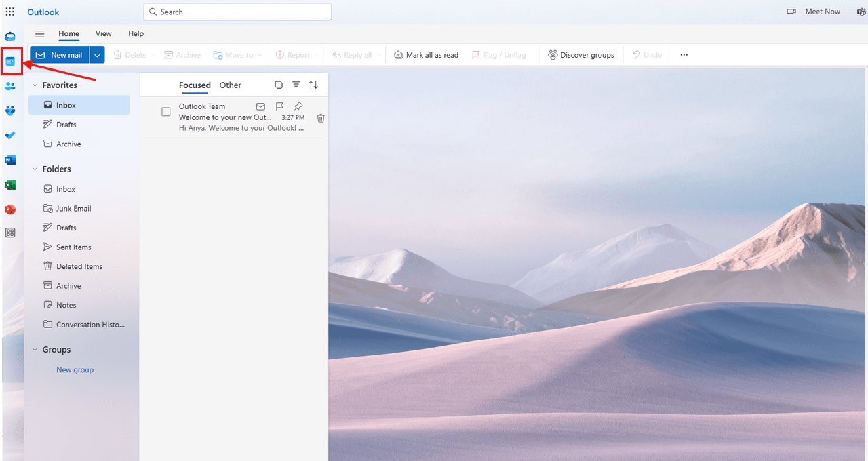Launch Word from the left sidebar

pyautogui.click(x=10, y=160)
